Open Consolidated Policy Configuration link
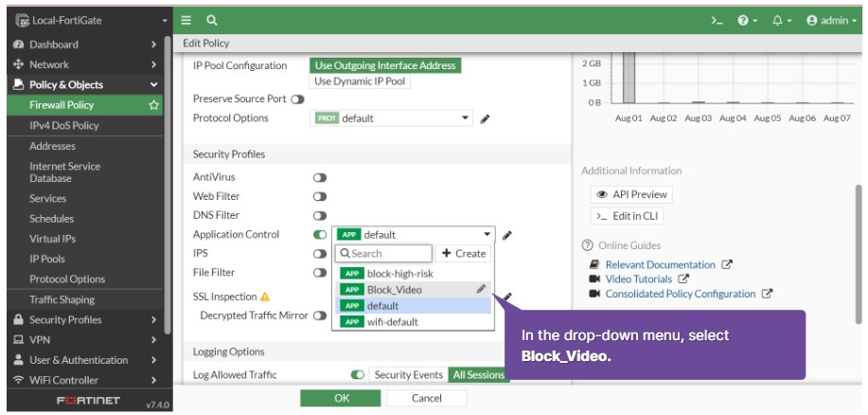The width and height of the screenshot is (868, 415). click(681, 294)
